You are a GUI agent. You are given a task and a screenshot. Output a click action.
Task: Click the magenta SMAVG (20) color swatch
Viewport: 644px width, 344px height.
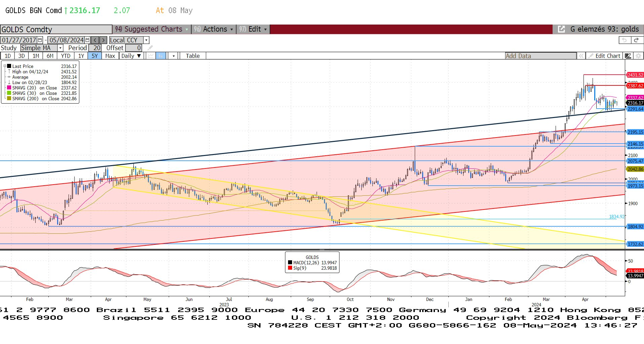pos(9,88)
